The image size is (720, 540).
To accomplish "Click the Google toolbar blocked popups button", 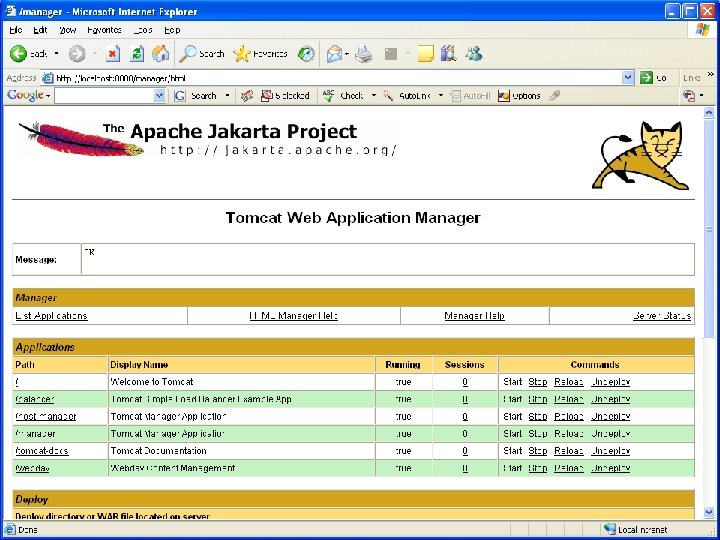I will [285, 96].
